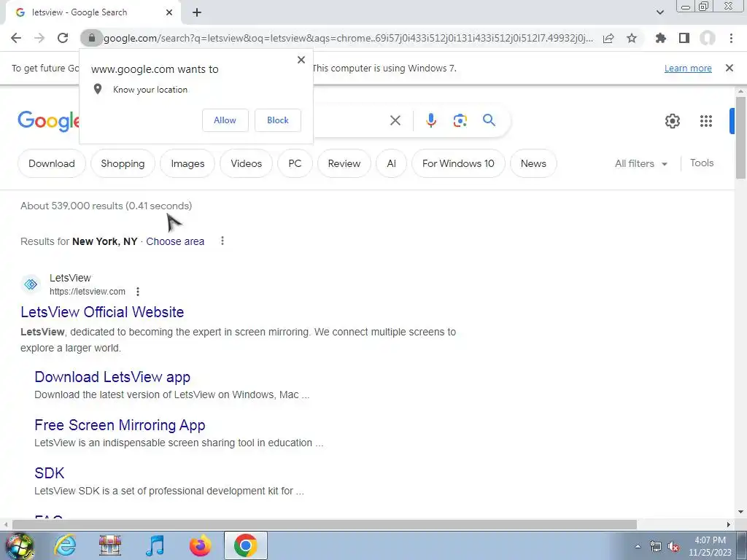
Task: Show hidden tray icons arrow
Action: point(638,547)
